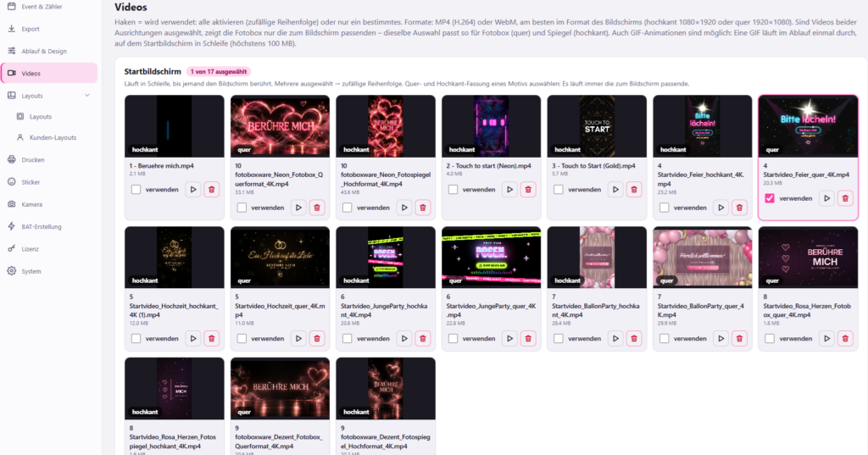Screen dimensions: 868x455
Task: Delete Startvideo_Hochzeit_quer_4K.mp4
Action: coord(317,338)
